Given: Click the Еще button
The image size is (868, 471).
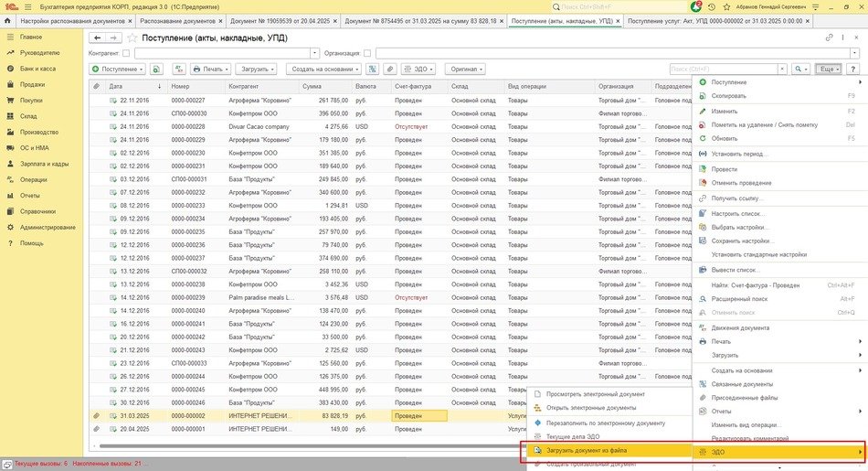Looking at the screenshot, I should click(x=828, y=69).
